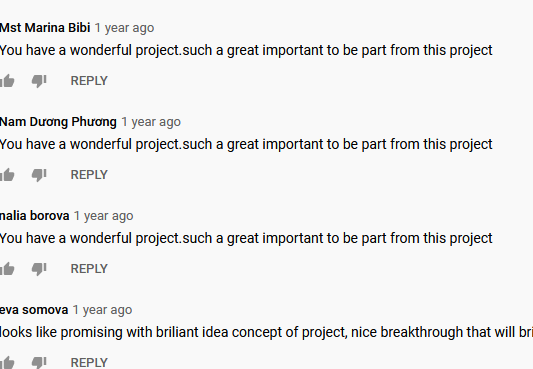Reply to nalia borova's comment
Viewport: 533px width, 369px height.
click(89, 269)
